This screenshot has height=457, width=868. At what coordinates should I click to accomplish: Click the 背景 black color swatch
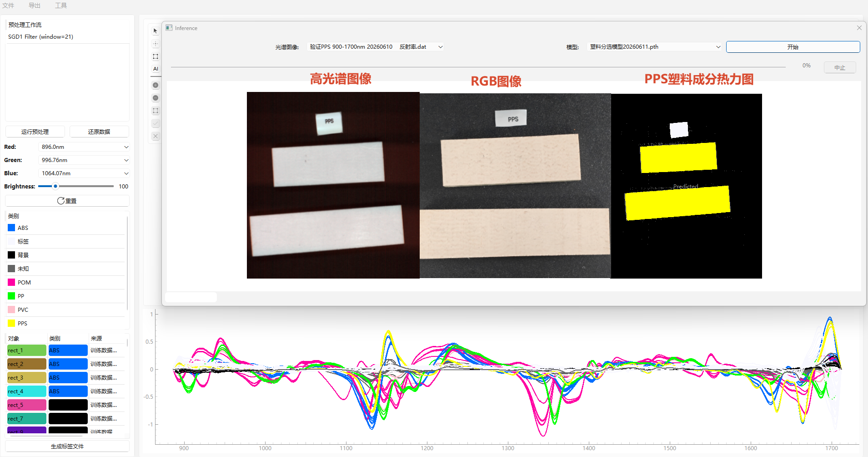coord(11,255)
